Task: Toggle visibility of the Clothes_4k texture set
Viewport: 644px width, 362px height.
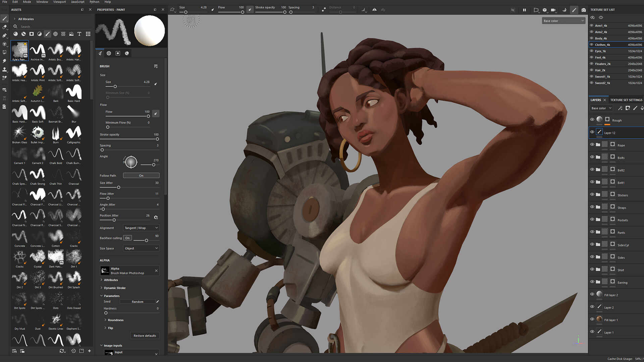Action: pyautogui.click(x=592, y=44)
